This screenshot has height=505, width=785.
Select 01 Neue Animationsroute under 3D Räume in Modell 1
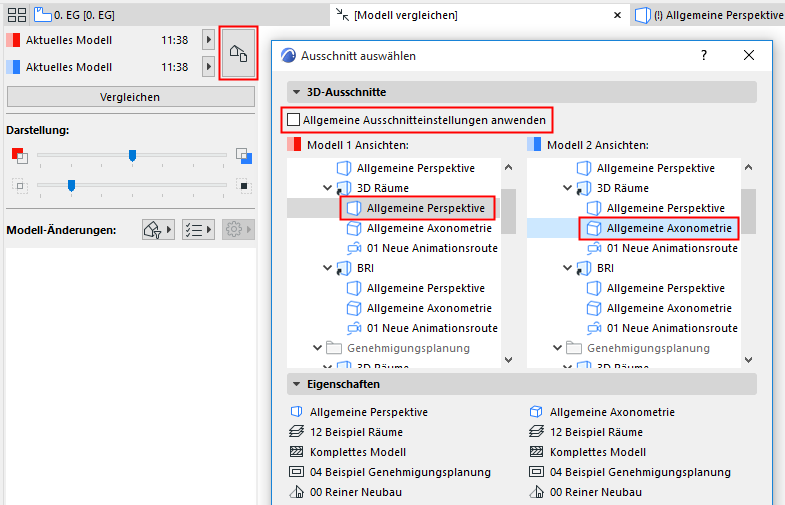coord(432,248)
